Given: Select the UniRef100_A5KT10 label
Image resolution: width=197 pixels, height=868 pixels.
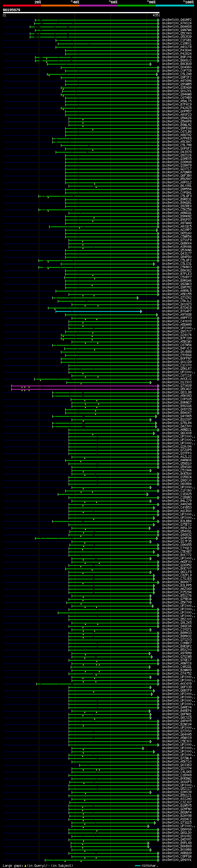Looking at the screenshot, I should tap(177, 761).
